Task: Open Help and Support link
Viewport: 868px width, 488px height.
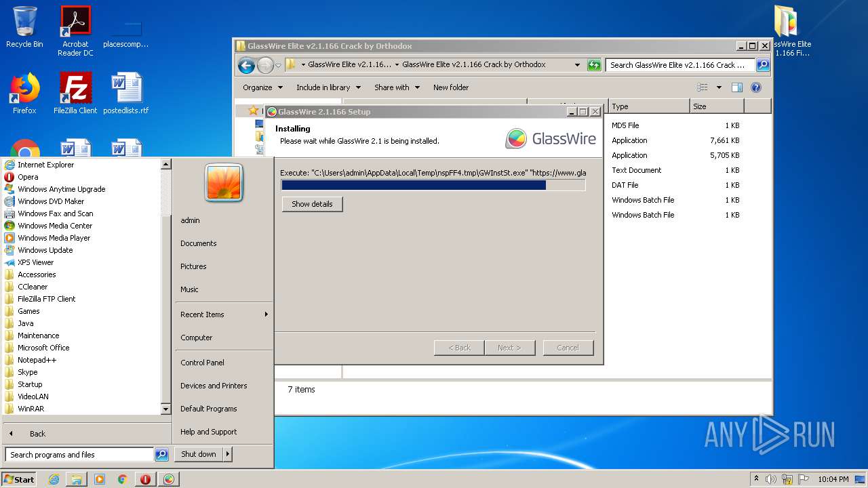Action: pyautogui.click(x=209, y=432)
